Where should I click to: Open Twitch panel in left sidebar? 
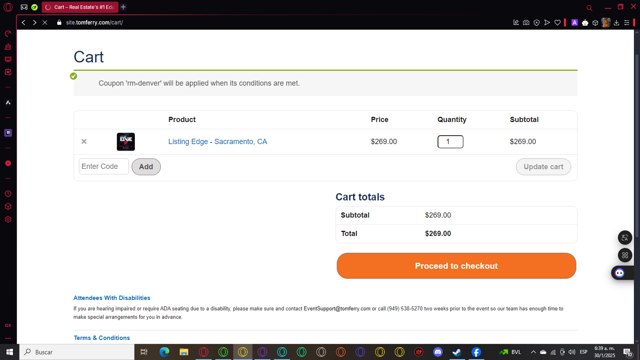[8, 59]
